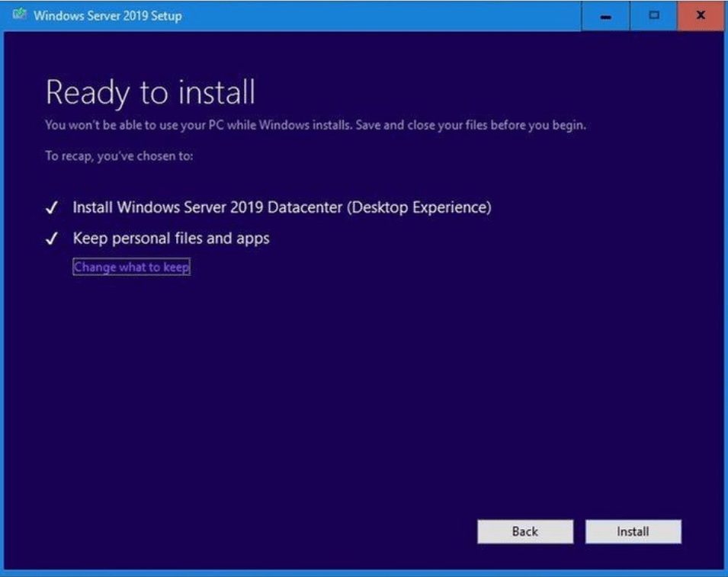728x577 pixels.
Task: Open the 'Change what to keep' link
Action: (x=131, y=268)
